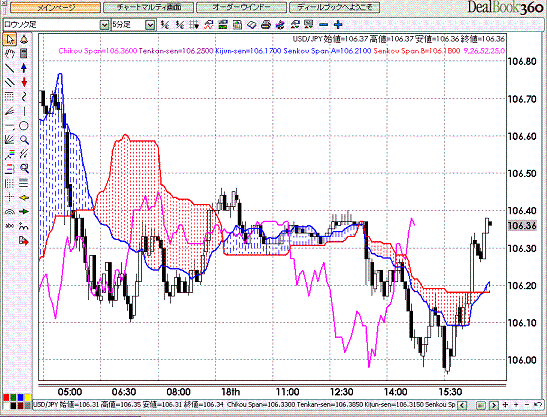Expand the timeframe dropdown arrow
Screen dimensions: 547x417
pos(150,25)
